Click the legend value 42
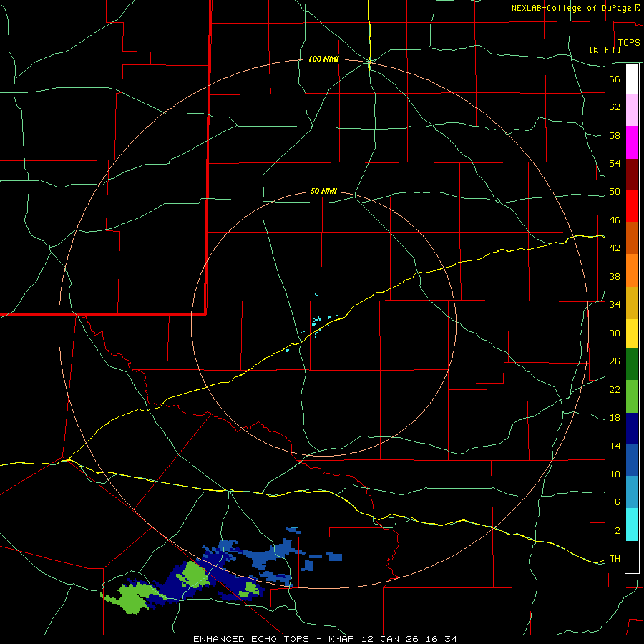 (x=615, y=248)
